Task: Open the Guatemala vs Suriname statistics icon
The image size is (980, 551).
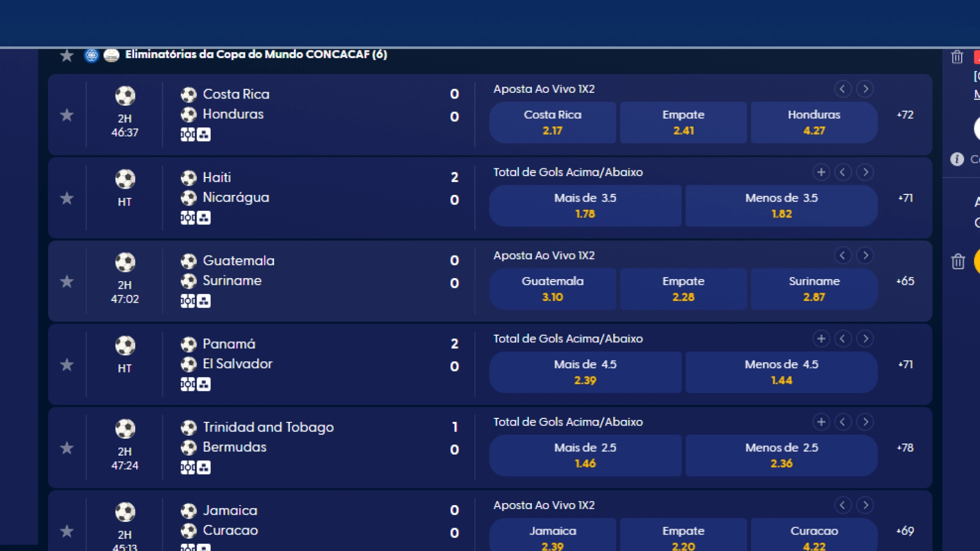Action: (204, 301)
